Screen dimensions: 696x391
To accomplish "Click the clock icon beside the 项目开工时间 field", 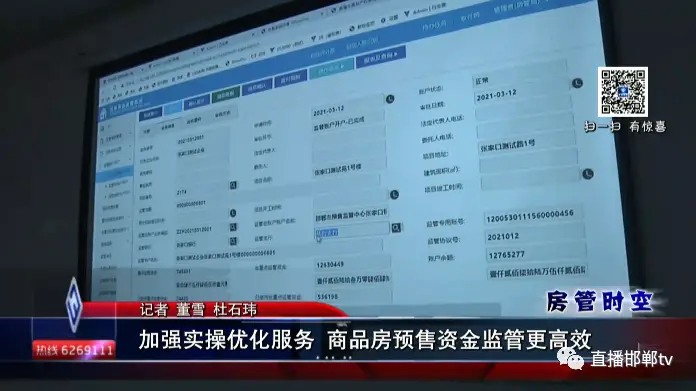I will (394, 194).
